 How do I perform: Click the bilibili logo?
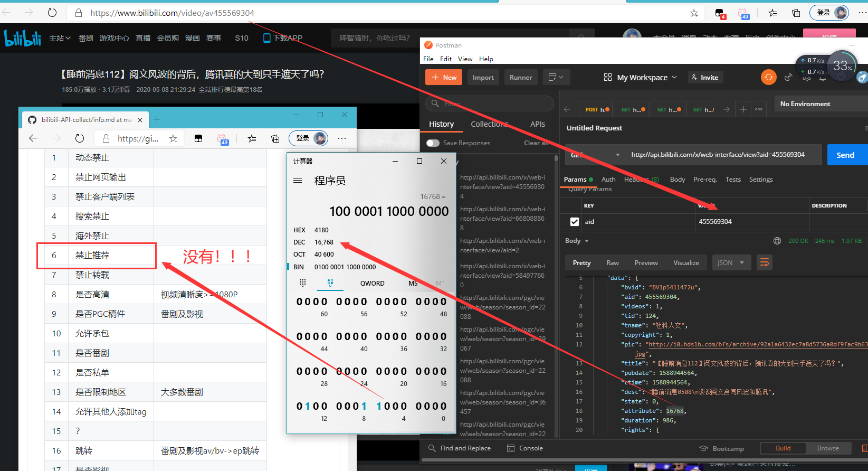click(22, 37)
